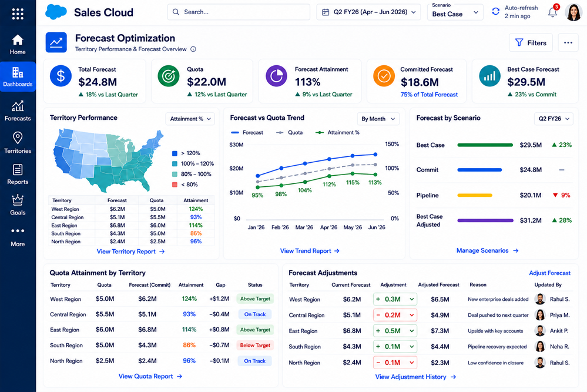Click Ankit P. avatar in adjustments
This screenshot has height=392, width=587.
[x=540, y=331]
